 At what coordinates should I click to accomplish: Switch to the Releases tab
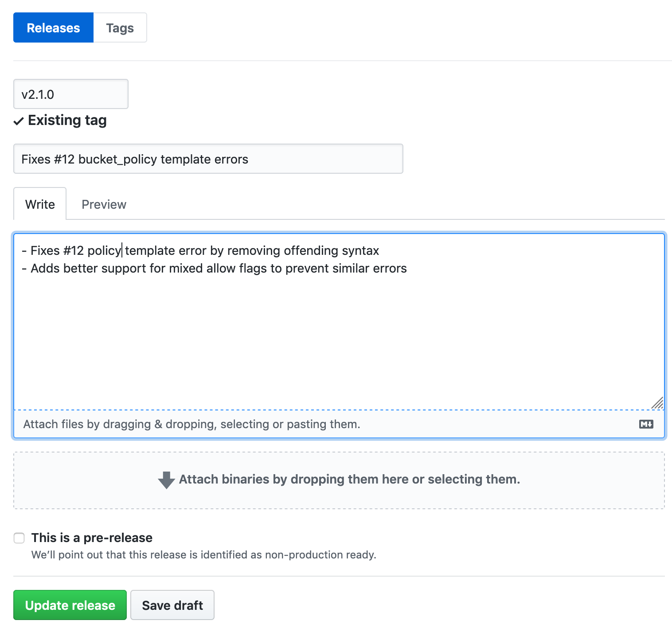pyautogui.click(x=53, y=27)
